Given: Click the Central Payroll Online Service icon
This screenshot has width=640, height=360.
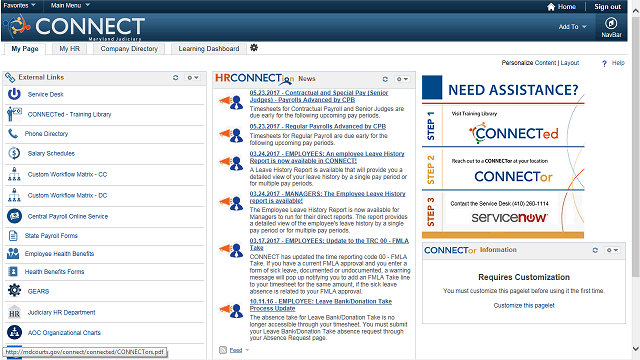Looking at the screenshot, I should coord(14,216).
